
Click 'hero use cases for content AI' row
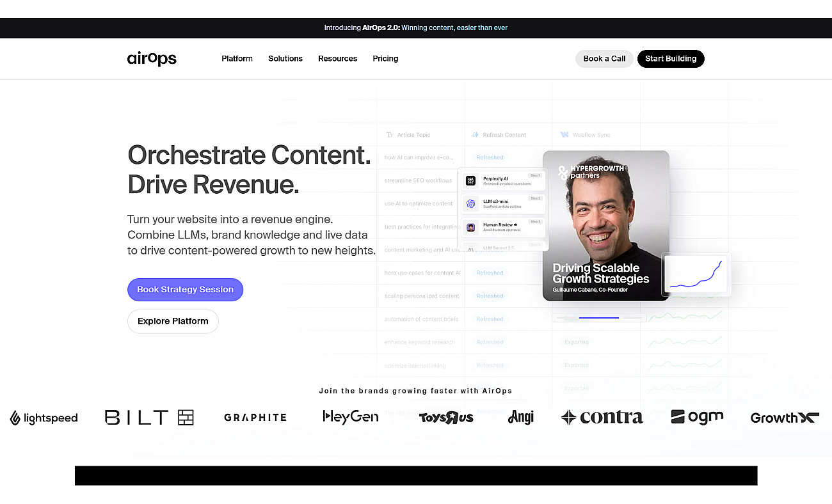[x=422, y=273]
